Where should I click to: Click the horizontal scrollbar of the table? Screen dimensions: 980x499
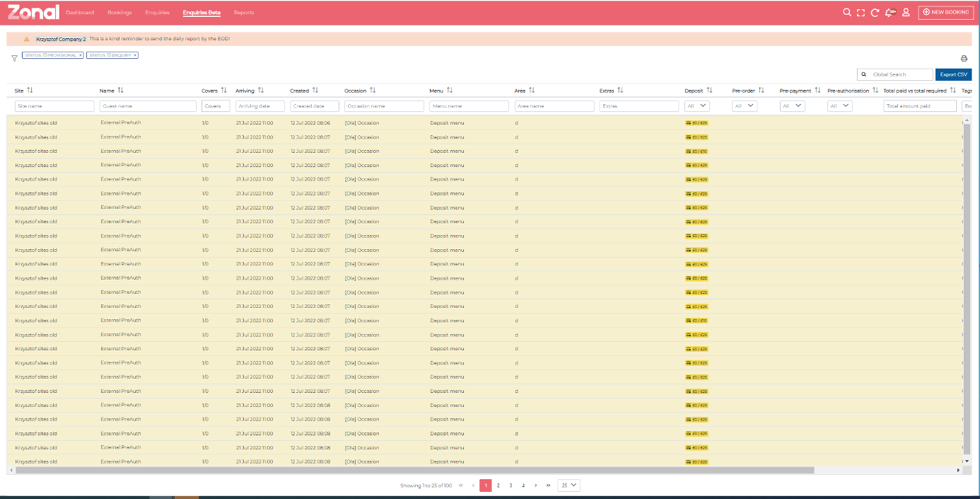tap(414, 470)
